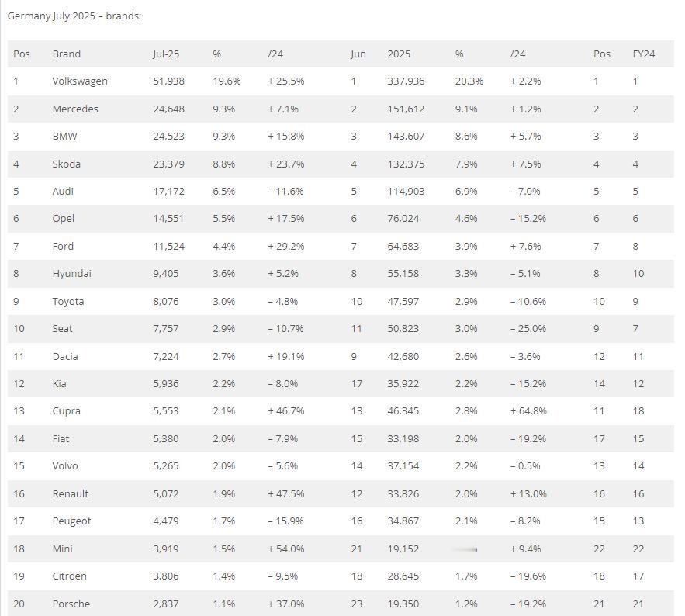The width and height of the screenshot is (685, 616).
Task: Click the Jul-25 column header
Action: pos(166,54)
